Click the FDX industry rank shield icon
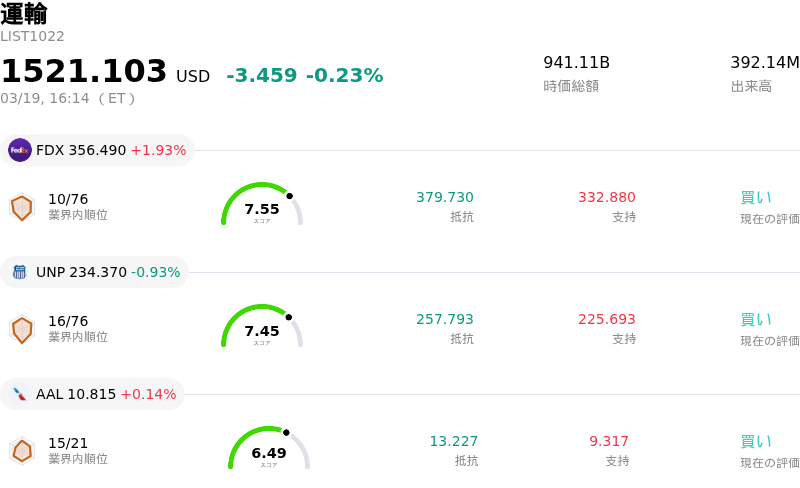Screen dimensions: 800x488 pyautogui.click(x=21, y=207)
